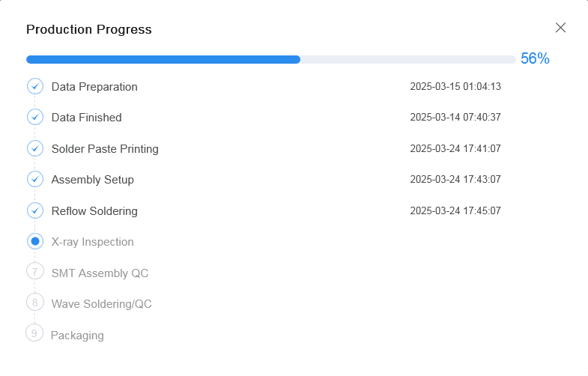588x376 pixels.
Task: Click the Data Finished checkmark icon
Action: click(35, 117)
